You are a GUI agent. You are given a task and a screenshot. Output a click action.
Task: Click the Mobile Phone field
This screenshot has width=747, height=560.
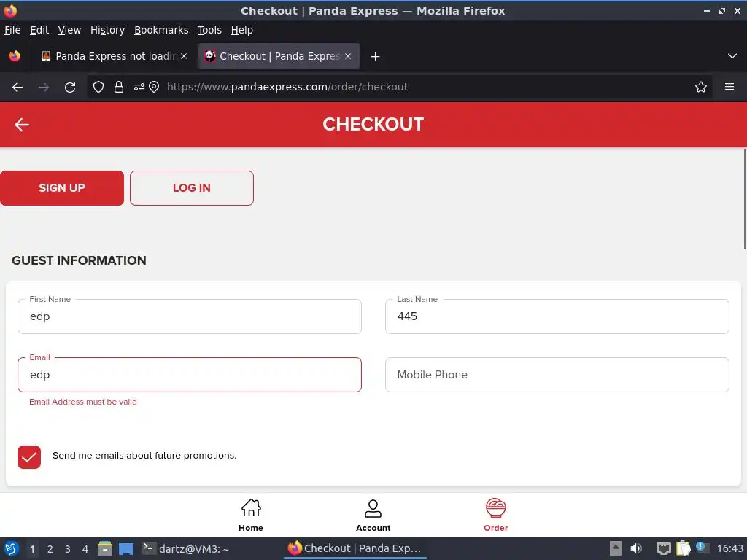557,375
